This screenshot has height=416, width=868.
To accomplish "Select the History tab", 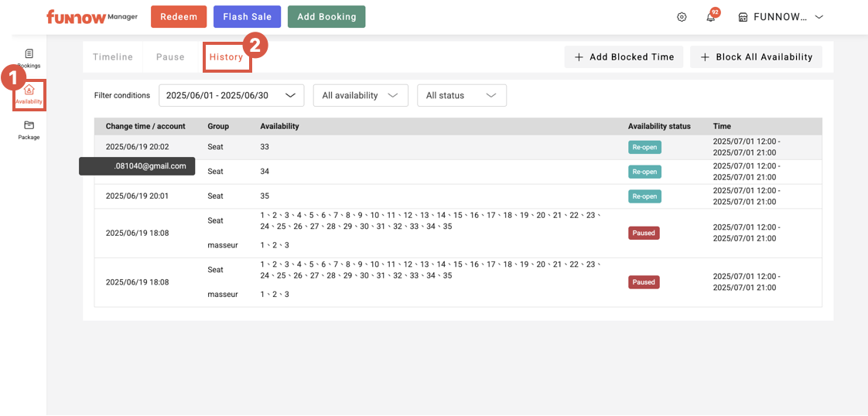I will [226, 57].
